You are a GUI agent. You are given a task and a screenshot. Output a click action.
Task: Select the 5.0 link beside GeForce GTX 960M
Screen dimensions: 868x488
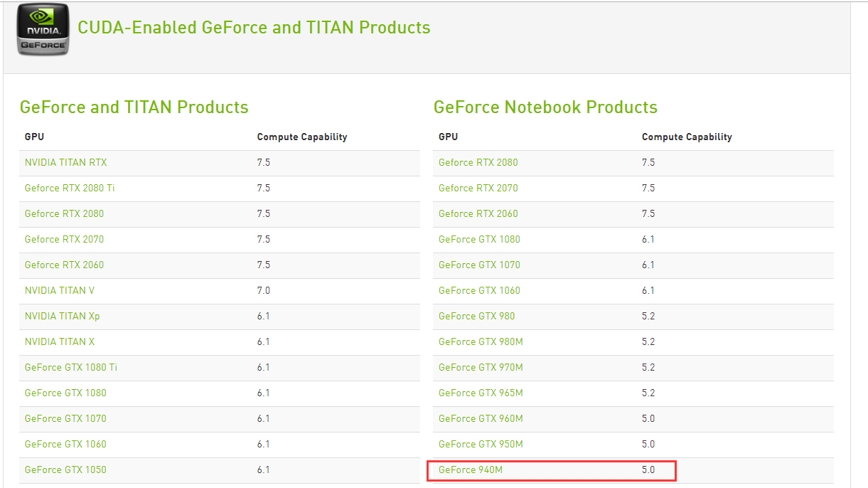(x=648, y=418)
